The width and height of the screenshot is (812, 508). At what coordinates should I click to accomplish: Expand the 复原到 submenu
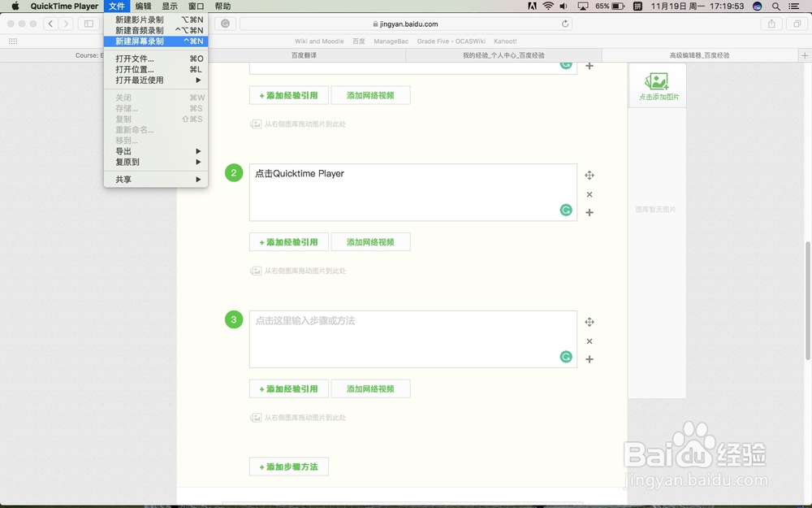tap(156, 163)
